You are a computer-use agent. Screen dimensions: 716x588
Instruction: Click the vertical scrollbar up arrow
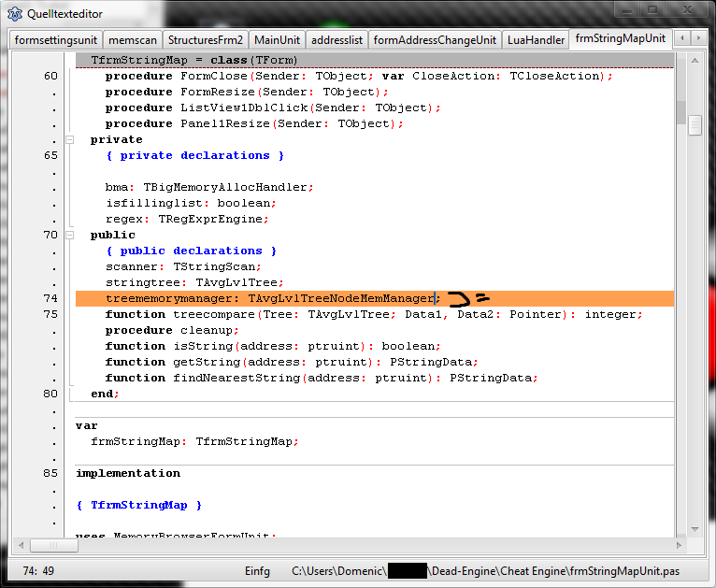695,61
